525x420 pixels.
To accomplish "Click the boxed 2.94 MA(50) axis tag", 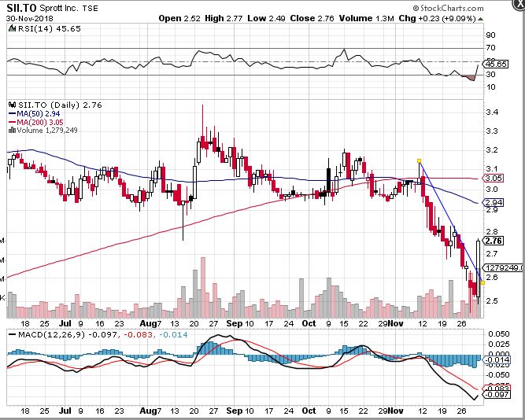I will 494,202.
